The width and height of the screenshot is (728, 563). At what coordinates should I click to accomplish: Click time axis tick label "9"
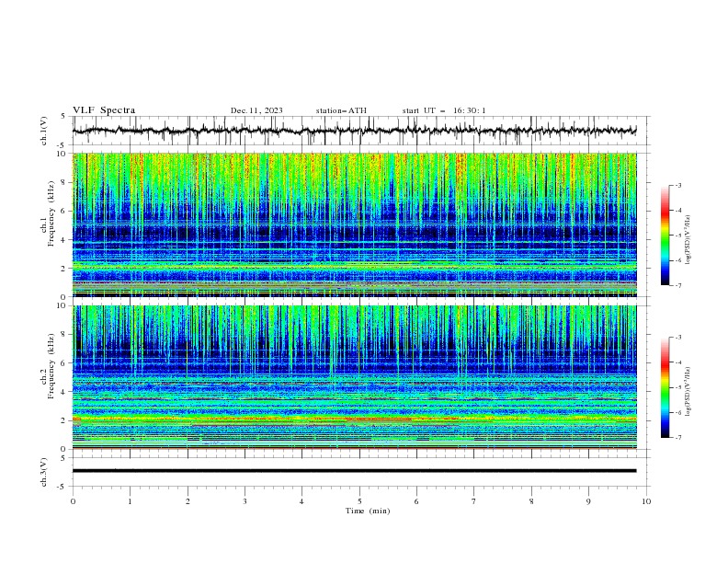[588, 501]
